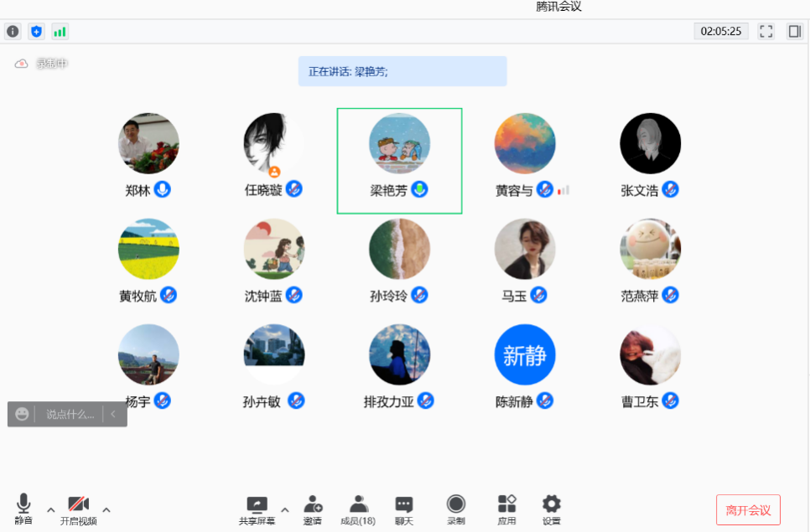Check the green network signal icon
The width and height of the screenshot is (810, 532).
point(60,32)
